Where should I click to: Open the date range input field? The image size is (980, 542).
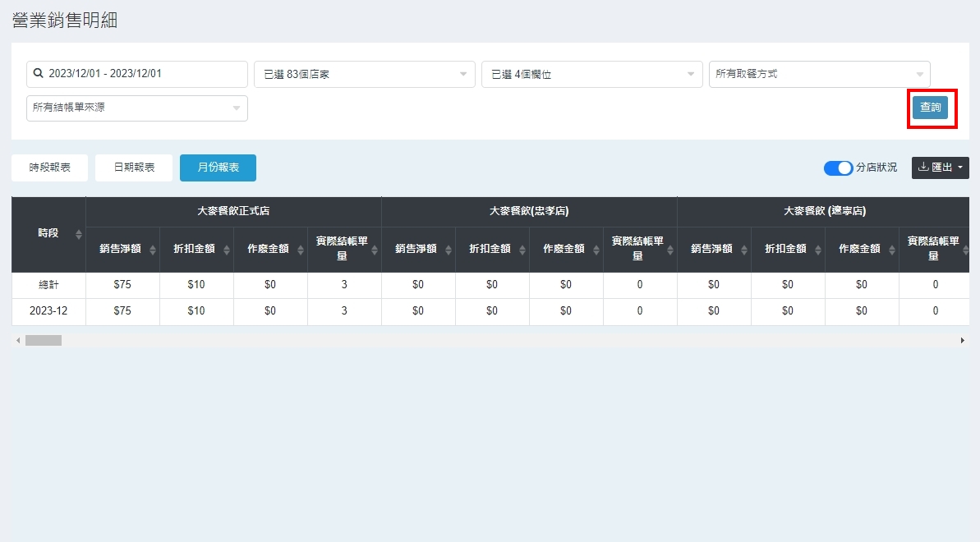(x=137, y=74)
